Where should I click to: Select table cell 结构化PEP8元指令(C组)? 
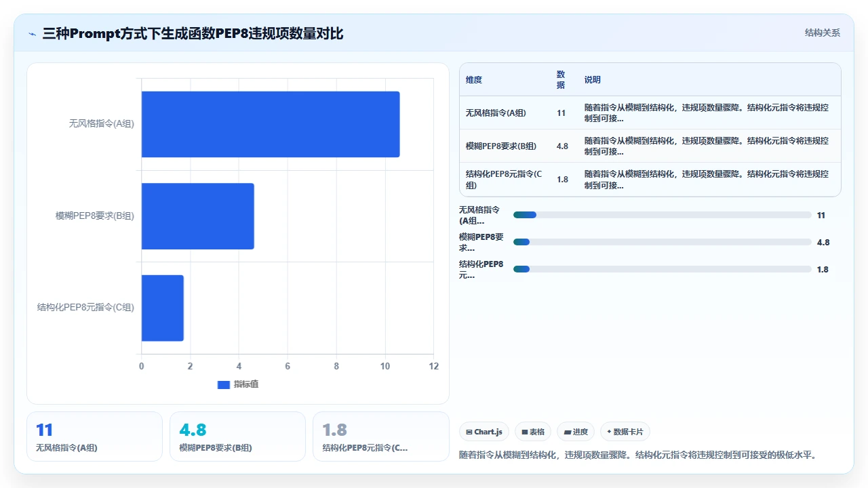point(504,180)
